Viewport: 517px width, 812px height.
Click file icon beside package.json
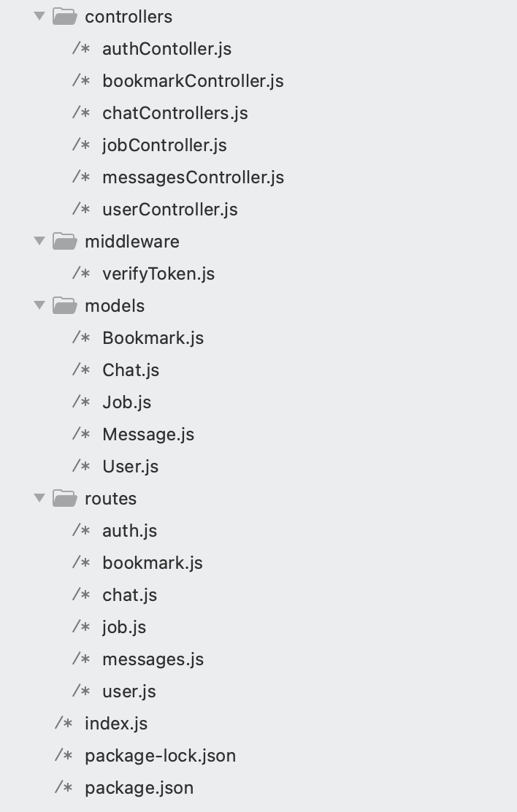point(64,786)
